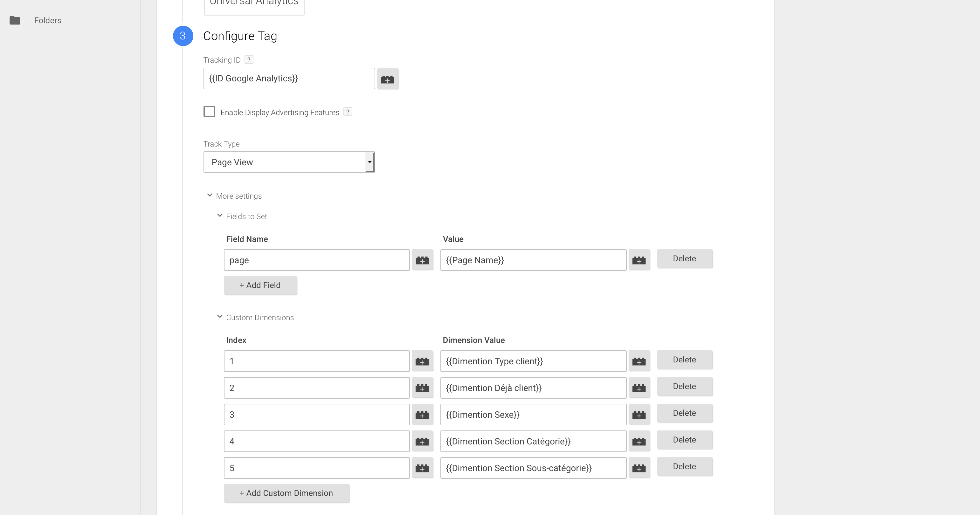Open variable picker beside Dimention Sexe value
The width and height of the screenshot is (980, 515).
pos(639,415)
